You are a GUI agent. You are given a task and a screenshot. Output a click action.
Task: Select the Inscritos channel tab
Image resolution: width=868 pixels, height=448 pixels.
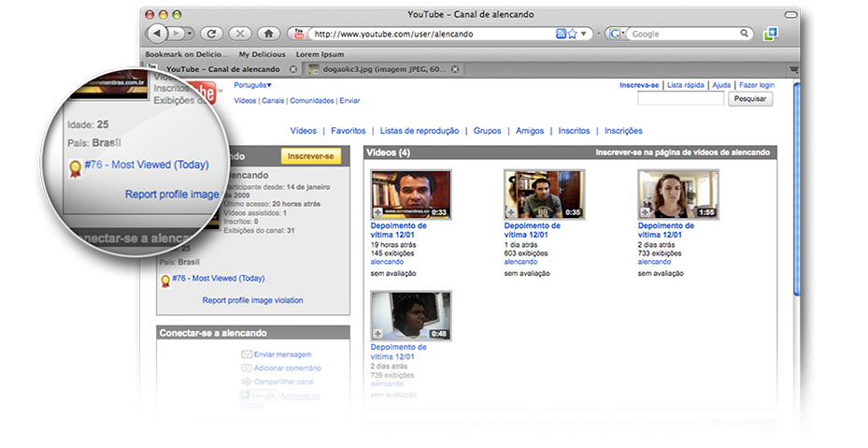click(574, 131)
